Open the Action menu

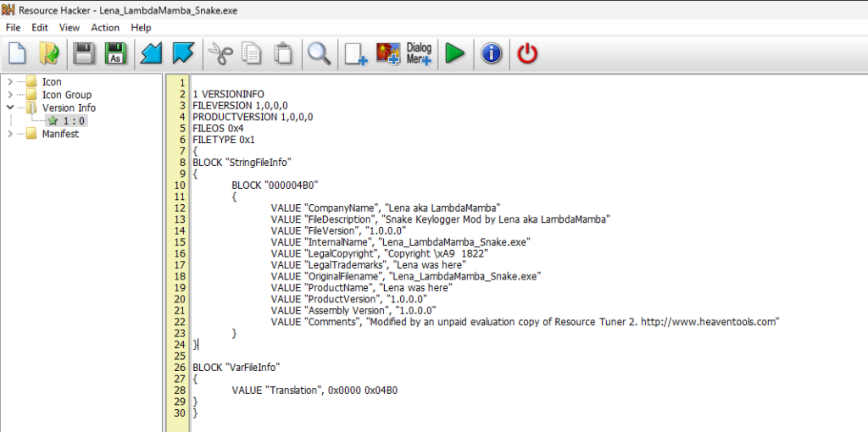[x=105, y=27]
